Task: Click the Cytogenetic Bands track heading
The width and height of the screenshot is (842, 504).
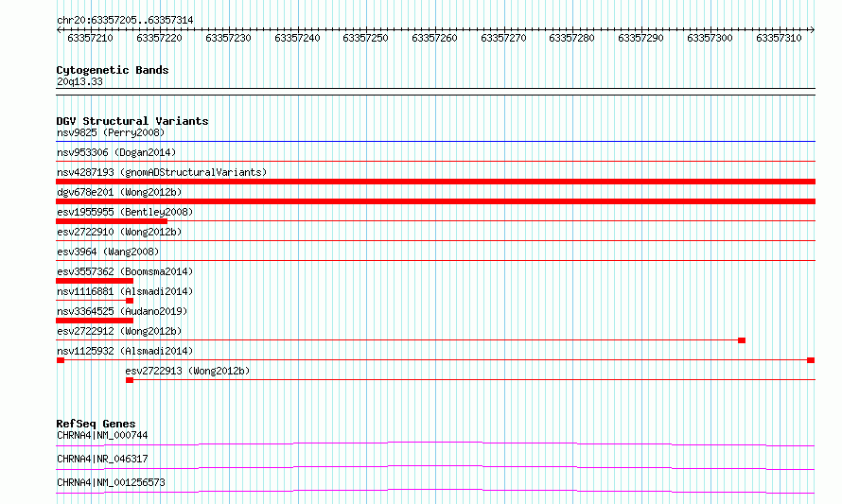Action: pyautogui.click(x=113, y=70)
